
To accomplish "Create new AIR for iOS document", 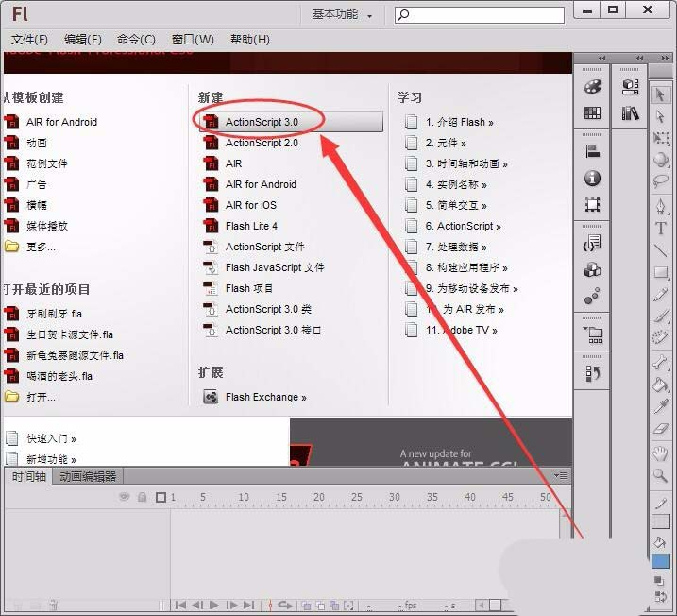I will pyautogui.click(x=251, y=205).
